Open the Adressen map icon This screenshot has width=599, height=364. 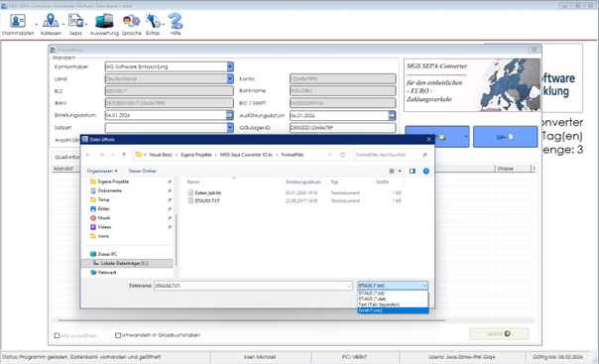click(x=51, y=21)
